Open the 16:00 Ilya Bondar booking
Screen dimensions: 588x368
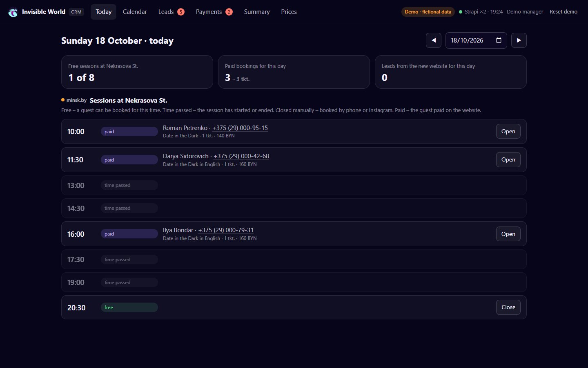pyautogui.click(x=508, y=234)
